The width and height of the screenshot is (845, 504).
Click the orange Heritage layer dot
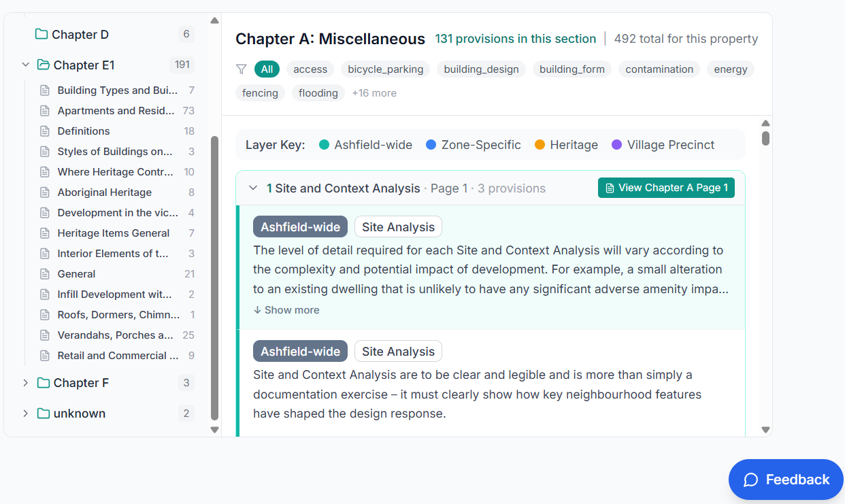point(540,145)
